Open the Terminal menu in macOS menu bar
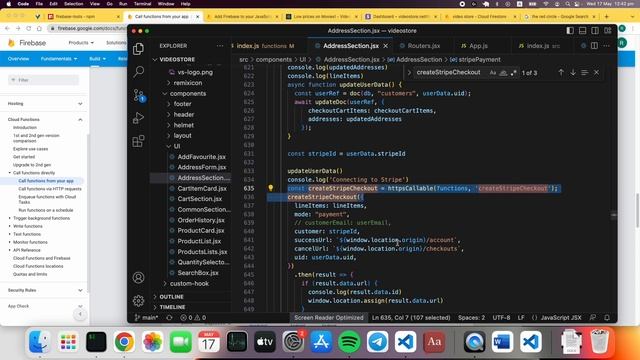 142,4
